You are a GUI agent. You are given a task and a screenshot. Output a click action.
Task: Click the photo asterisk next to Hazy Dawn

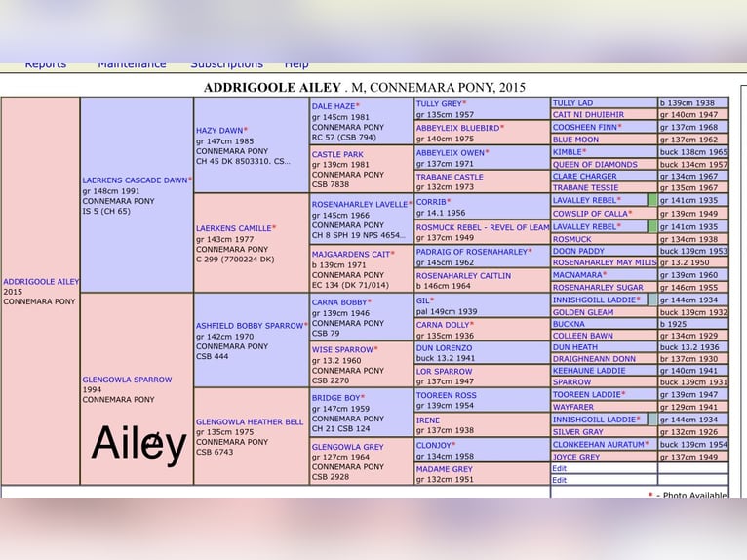click(x=246, y=130)
